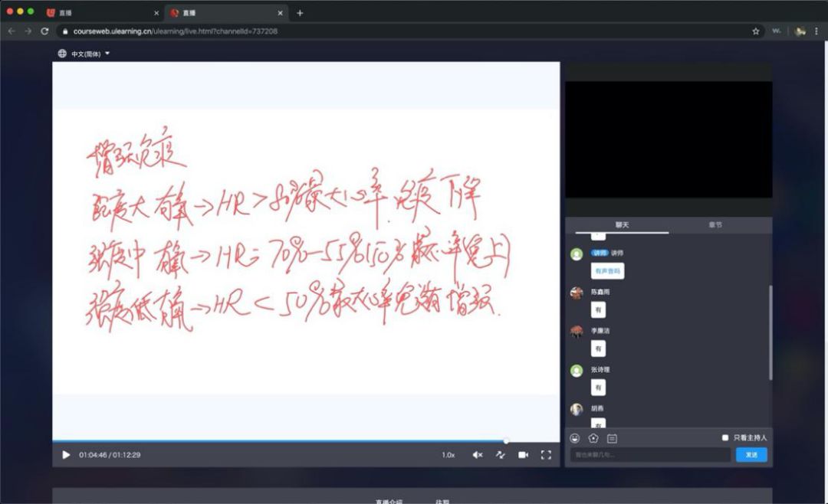
Task: Click the video progress bar handle
Action: [506, 441]
